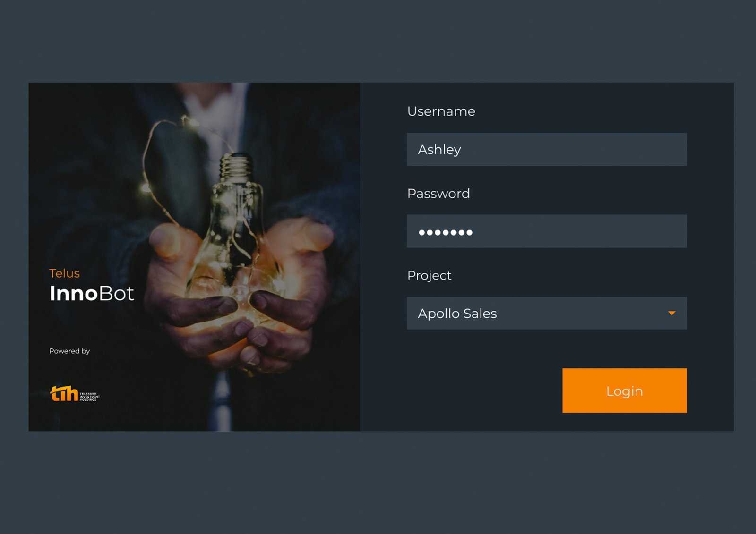
Task: Click the masked password dots
Action: (x=445, y=232)
